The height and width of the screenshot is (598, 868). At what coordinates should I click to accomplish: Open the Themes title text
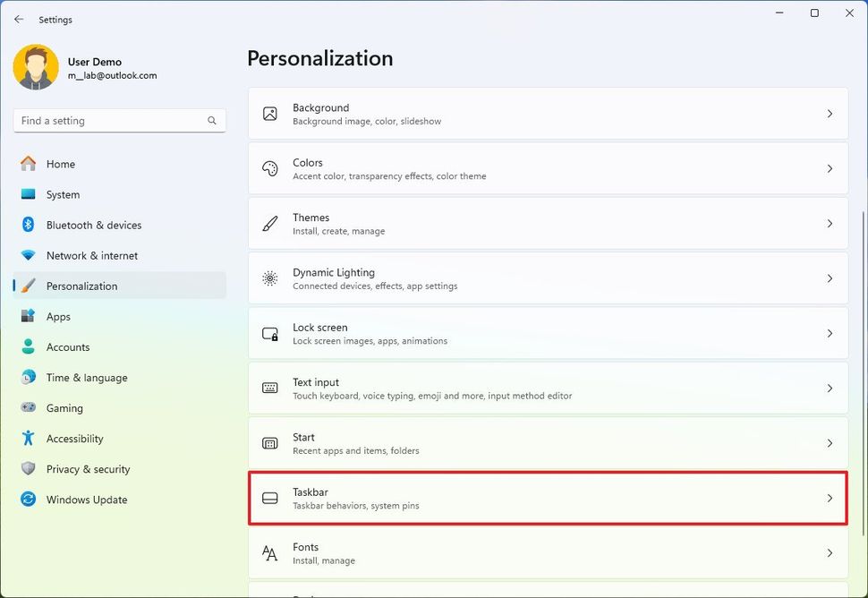(311, 217)
